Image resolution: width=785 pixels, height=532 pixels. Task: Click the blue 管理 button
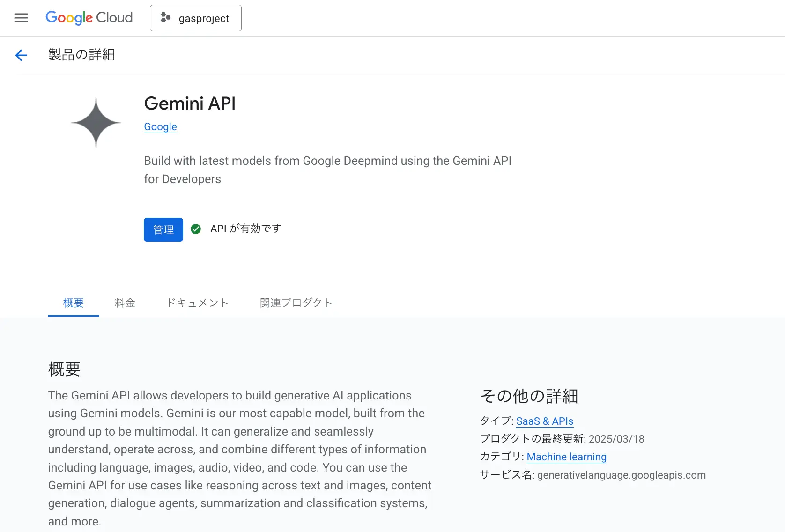point(163,229)
